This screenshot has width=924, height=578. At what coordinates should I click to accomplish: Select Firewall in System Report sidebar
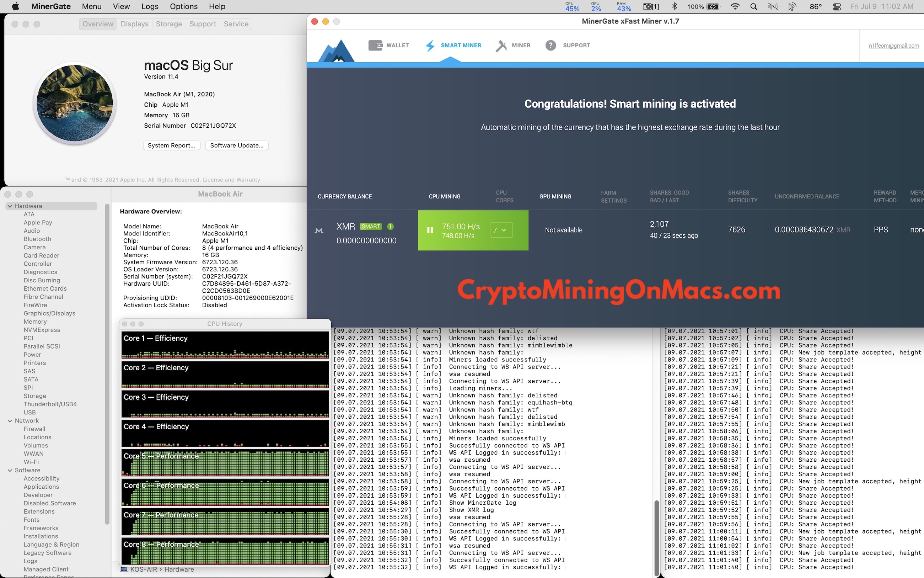(x=34, y=429)
